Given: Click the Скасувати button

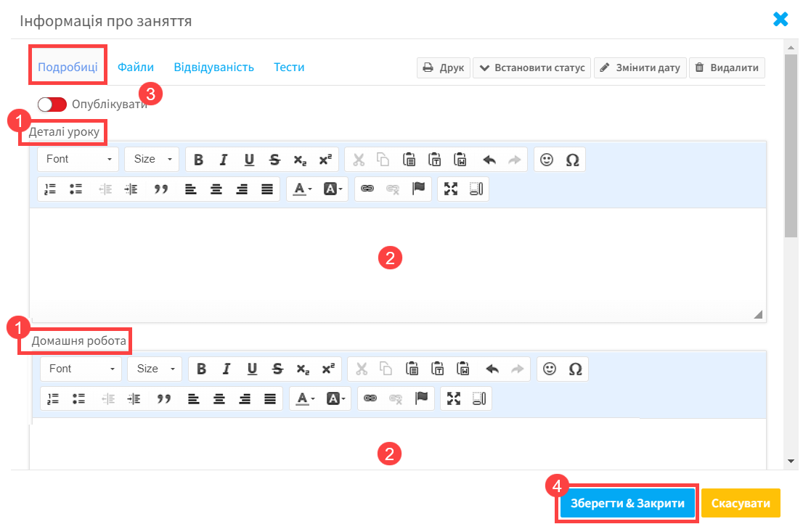Looking at the screenshot, I should coord(741,503).
